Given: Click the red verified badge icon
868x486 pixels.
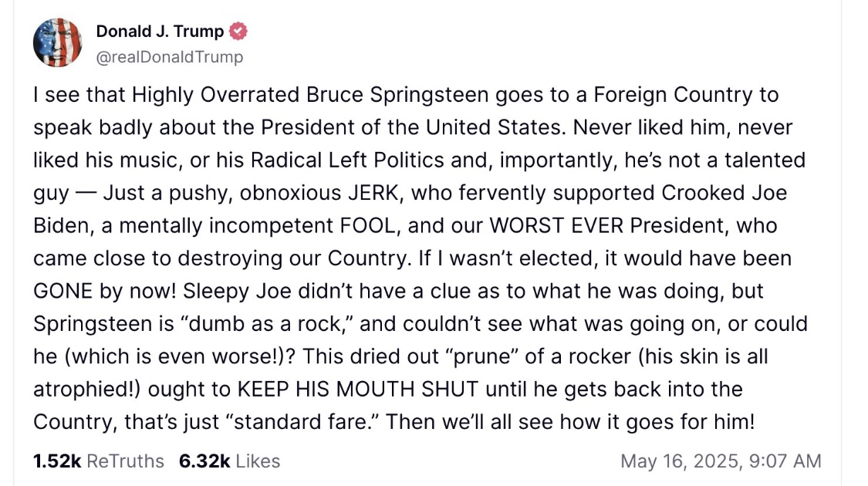Looking at the screenshot, I should click(239, 32).
